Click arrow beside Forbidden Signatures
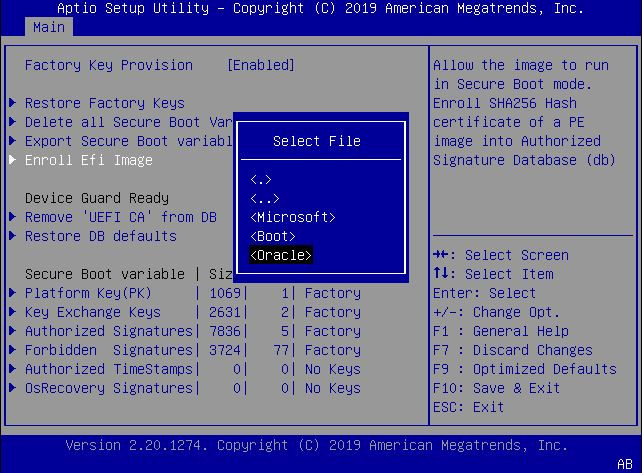 click(x=13, y=349)
